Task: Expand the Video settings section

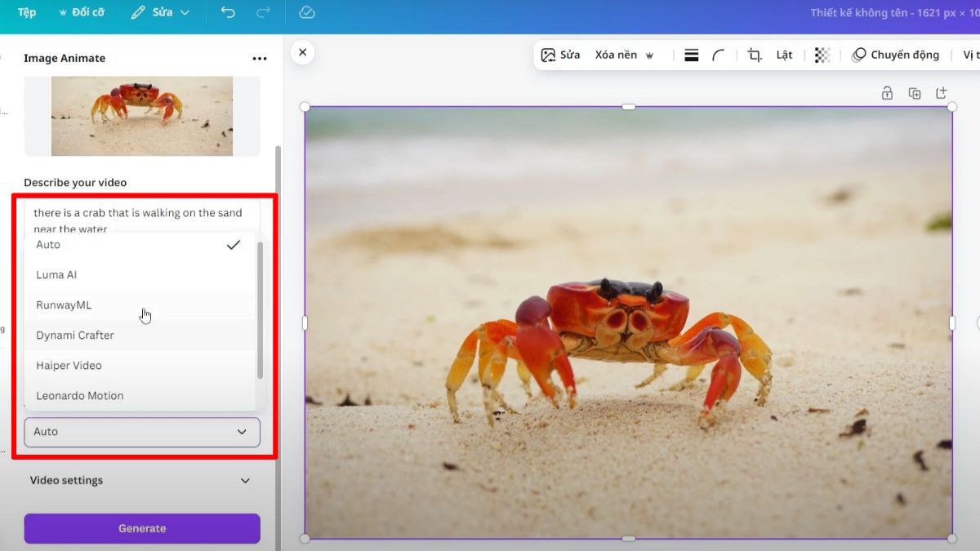Action: (141, 480)
